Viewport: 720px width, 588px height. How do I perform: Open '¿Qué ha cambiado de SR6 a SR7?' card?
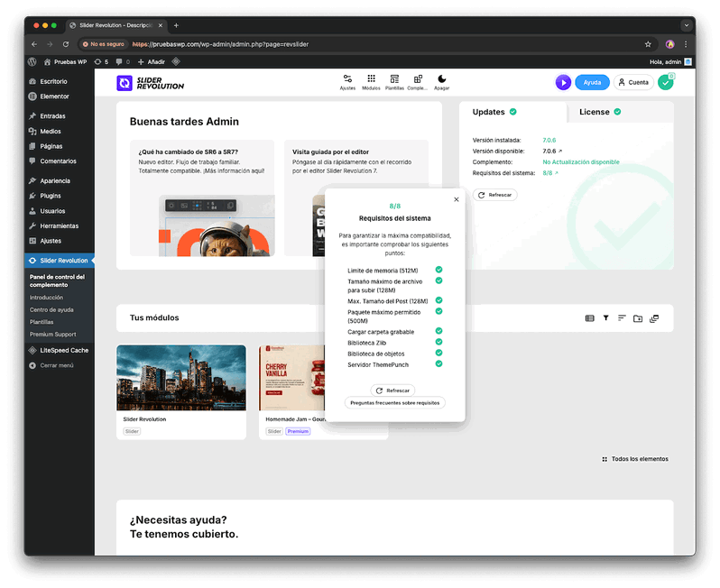tap(202, 198)
